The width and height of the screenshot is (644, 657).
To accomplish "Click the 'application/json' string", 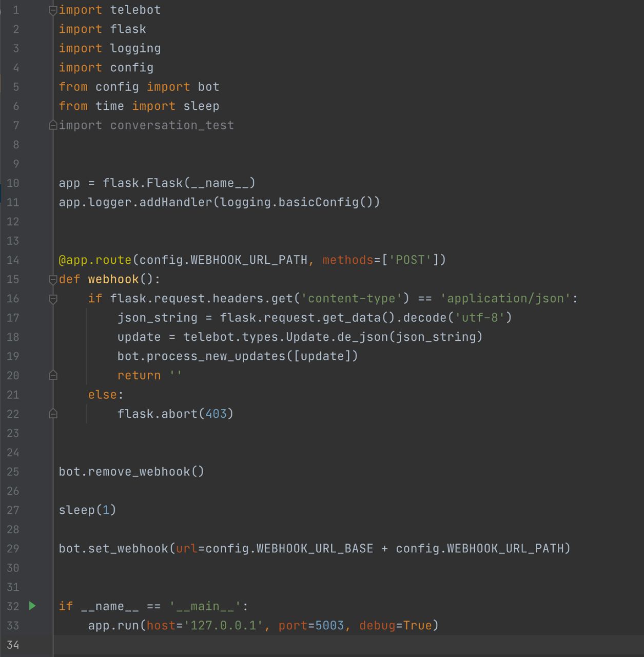I will (505, 299).
